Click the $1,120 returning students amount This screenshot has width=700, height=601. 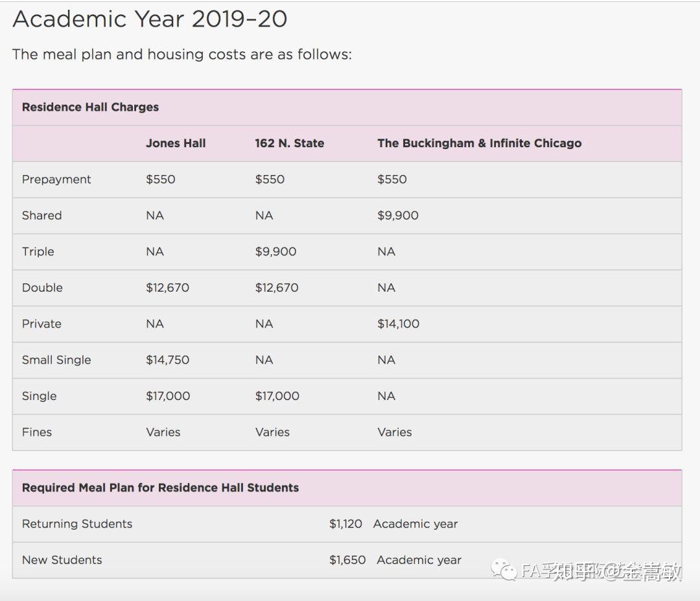[345, 524]
